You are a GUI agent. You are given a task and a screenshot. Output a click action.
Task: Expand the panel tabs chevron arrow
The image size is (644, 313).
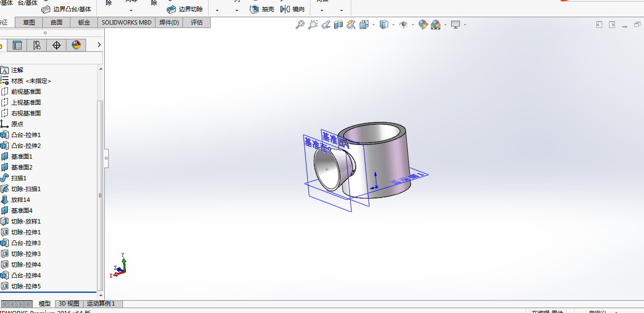[99, 45]
